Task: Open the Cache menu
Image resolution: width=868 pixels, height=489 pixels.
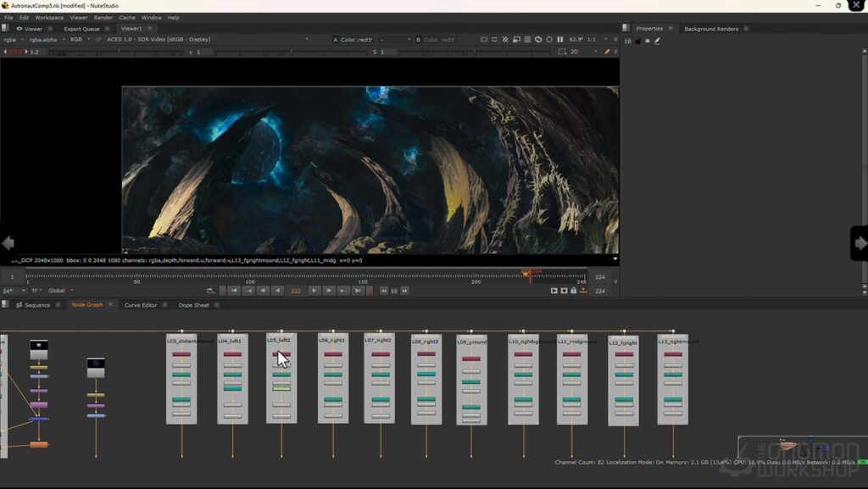Action: [127, 18]
